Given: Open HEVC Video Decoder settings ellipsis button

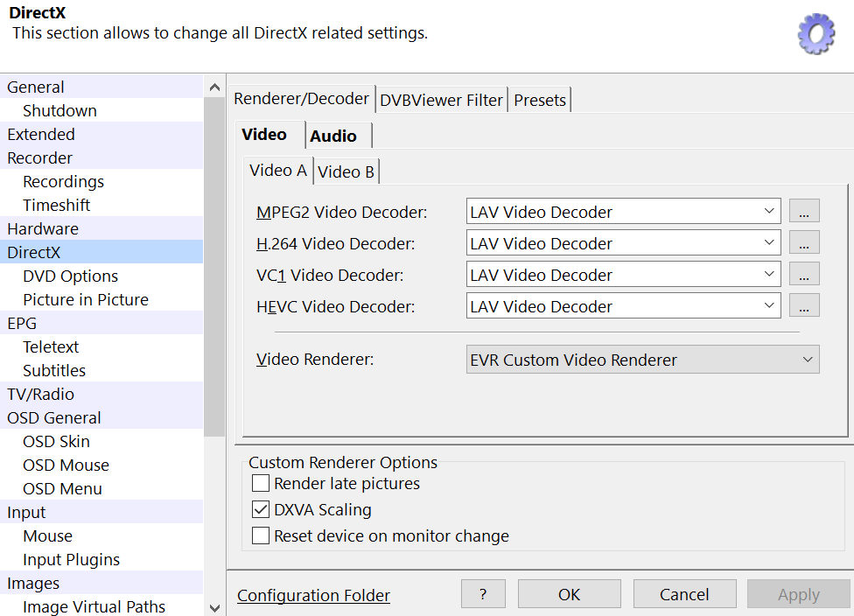Looking at the screenshot, I should [x=804, y=306].
